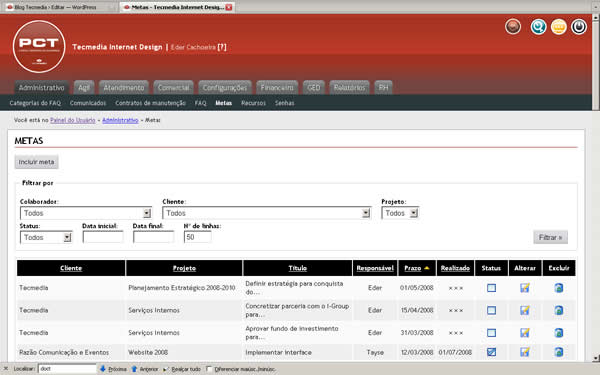Delete the 'Implementar interface' goal via Excluir icon
The height and width of the screenshot is (375, 600).
[559, 352]
